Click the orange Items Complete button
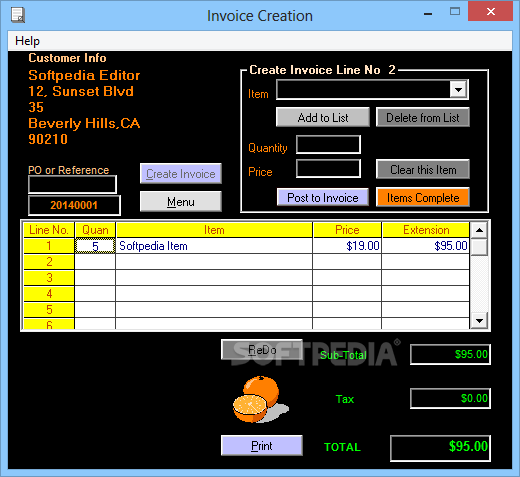Viewport: 520px width, 477px height. [x=423, y=197]
